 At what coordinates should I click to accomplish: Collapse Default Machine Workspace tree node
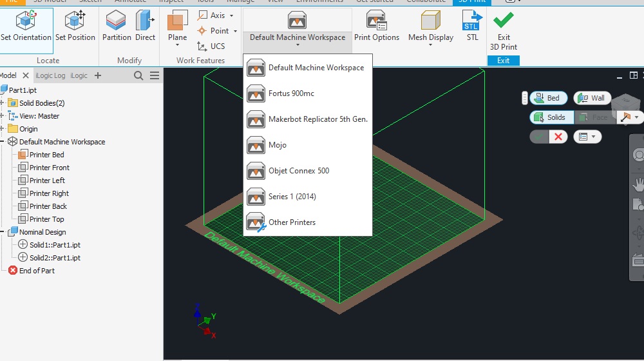point(2,142)
